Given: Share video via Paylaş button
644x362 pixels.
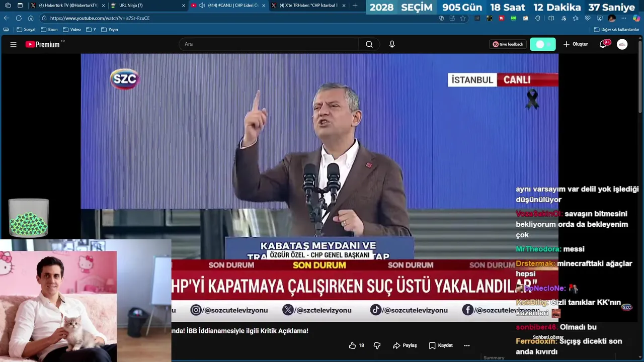Looking at the screenshot, I should [x=405, y=345].
